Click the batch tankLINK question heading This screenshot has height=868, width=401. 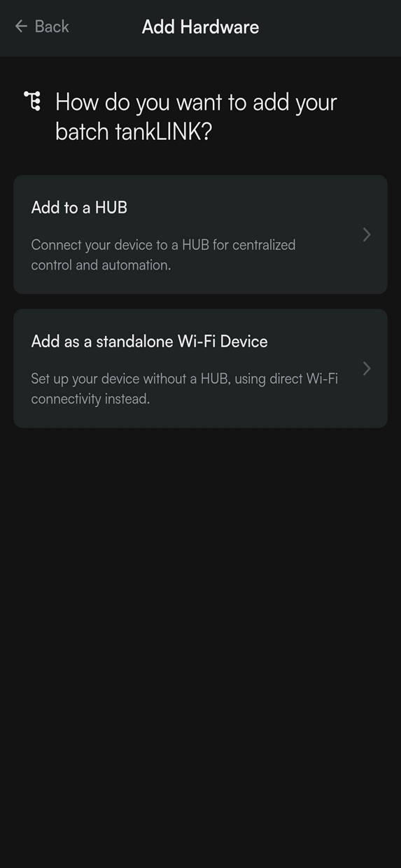(x=196, y=116)
